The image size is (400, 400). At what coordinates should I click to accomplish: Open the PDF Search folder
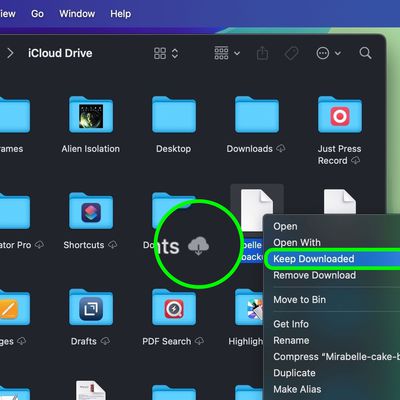click(174, 307)
